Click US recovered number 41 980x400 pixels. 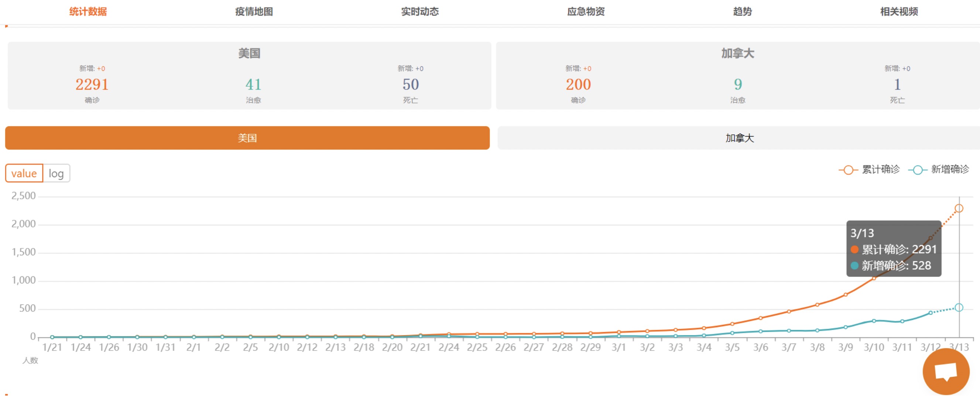click(x=253, y=85)
